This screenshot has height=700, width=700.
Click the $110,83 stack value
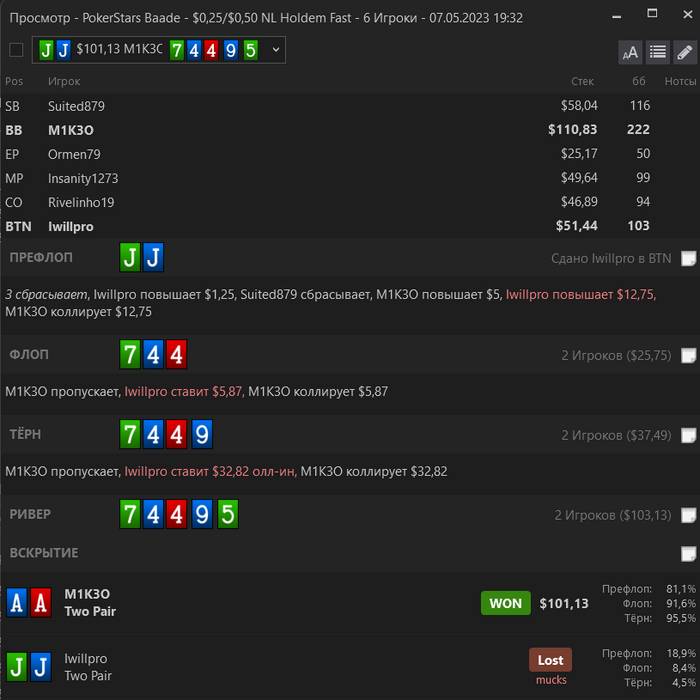pos(572,130)
